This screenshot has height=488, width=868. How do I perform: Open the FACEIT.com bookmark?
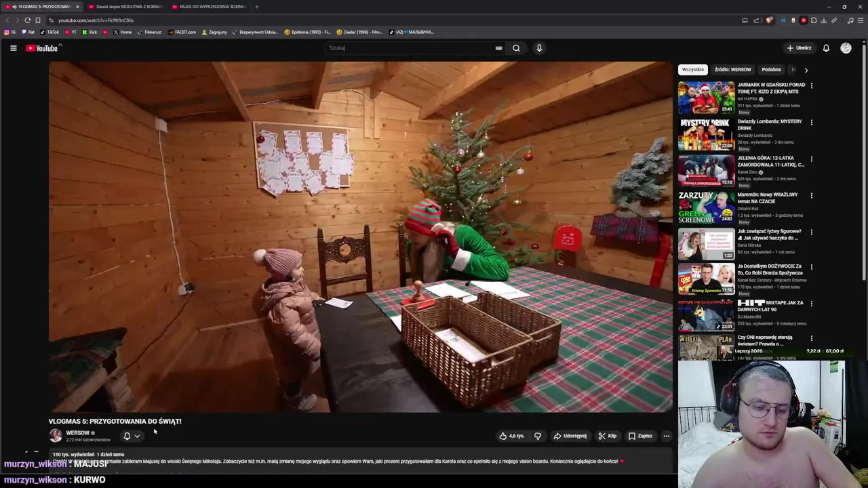click(182, 32)
